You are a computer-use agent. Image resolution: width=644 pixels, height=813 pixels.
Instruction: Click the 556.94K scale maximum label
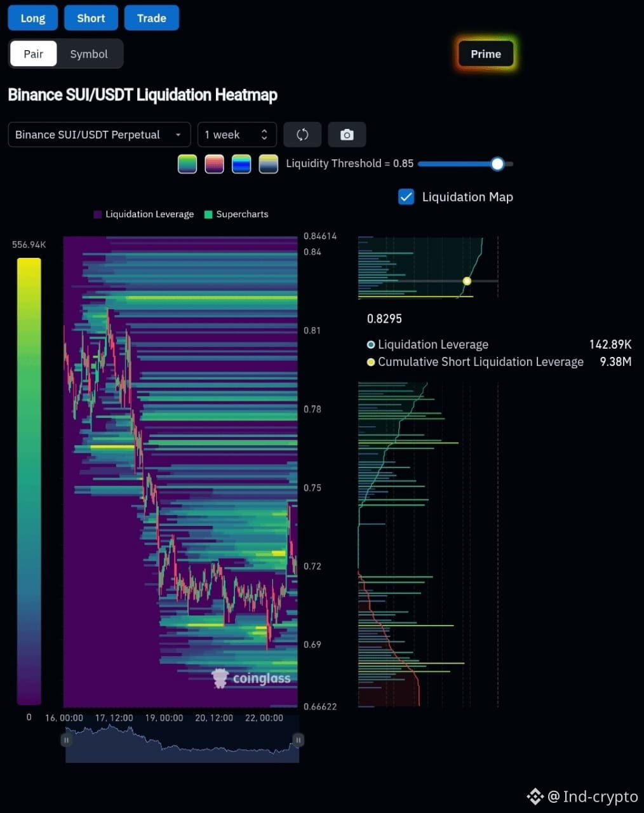click(x=29, y=245)
